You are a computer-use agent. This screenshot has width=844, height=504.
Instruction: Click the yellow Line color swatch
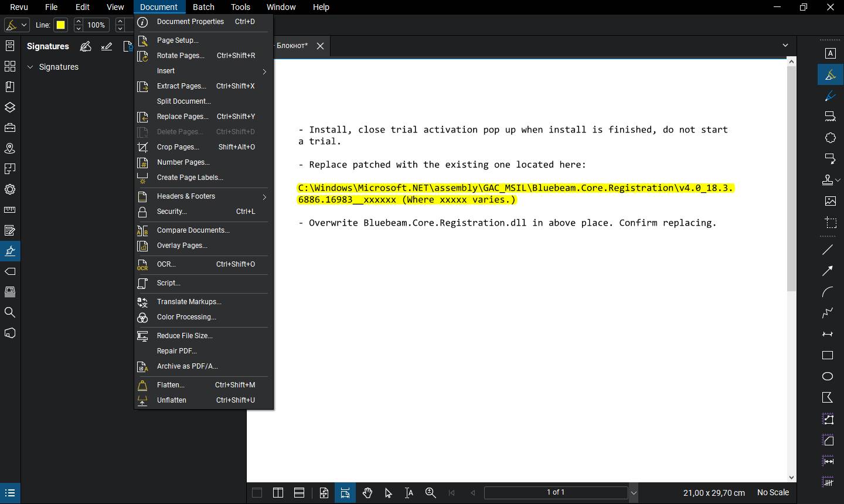pyautogui.click(x=60, y=25)
